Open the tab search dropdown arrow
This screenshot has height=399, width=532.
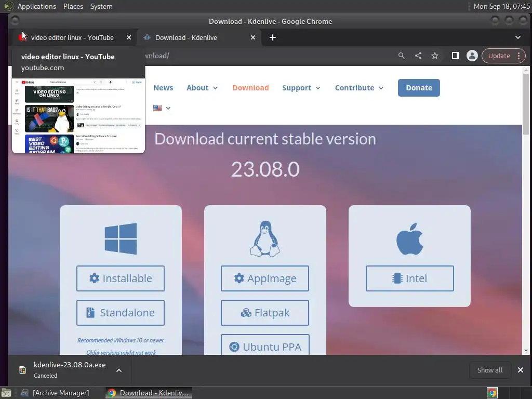point(518,37)
